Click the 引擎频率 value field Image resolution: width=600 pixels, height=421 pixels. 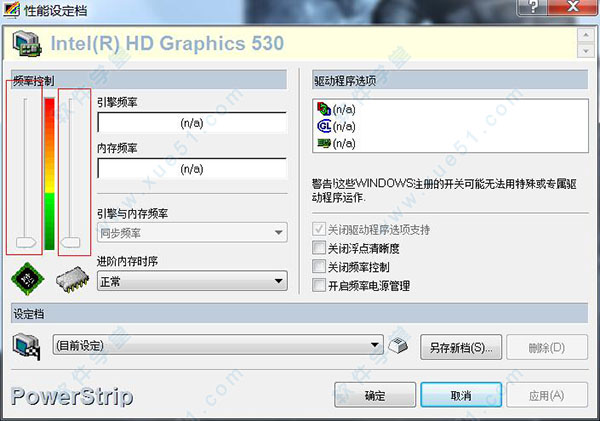pos(191,122)
